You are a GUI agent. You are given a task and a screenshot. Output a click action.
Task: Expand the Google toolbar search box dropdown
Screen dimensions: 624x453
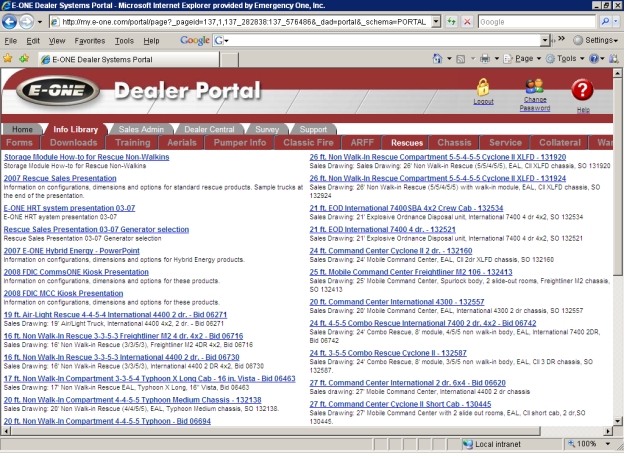coord(545,40)
